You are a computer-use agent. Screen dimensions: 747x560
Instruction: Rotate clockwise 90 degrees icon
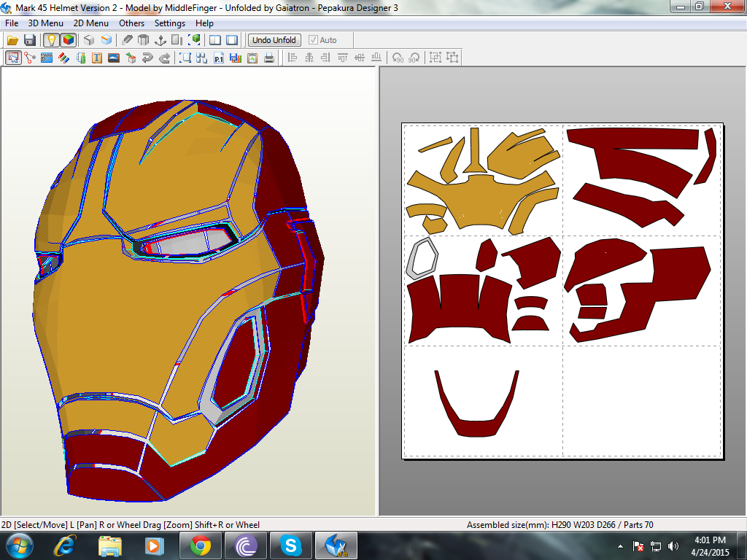[x=414, y=58]
